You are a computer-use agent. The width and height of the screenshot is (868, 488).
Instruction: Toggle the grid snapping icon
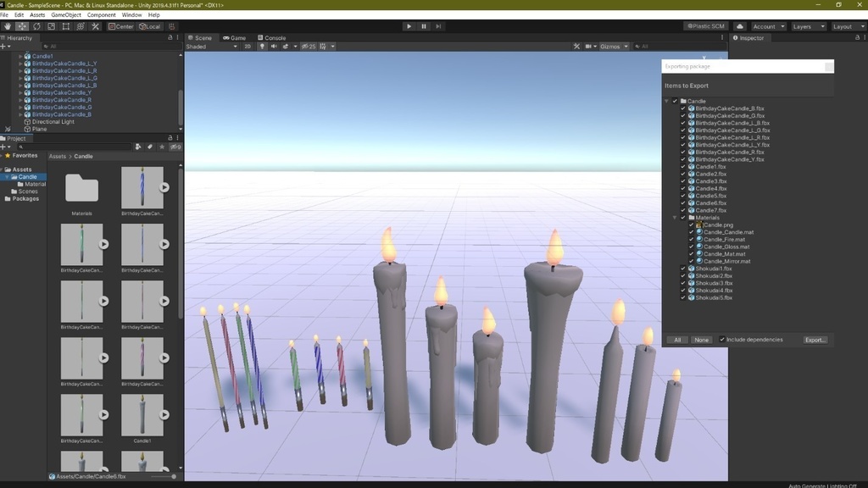tap(171, 26)
